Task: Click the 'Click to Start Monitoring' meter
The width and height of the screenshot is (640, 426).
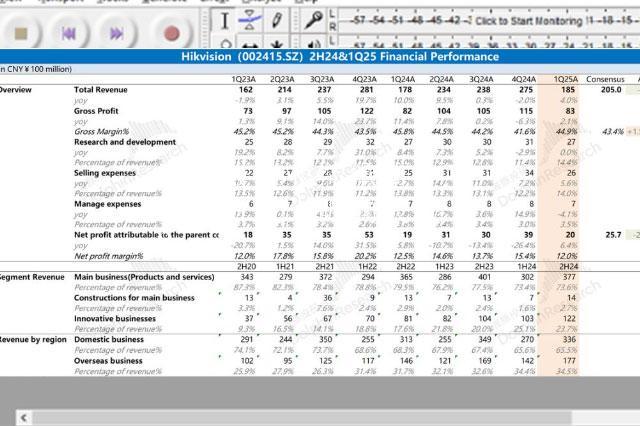Action: pyautogui.click(x=529, y=21)
